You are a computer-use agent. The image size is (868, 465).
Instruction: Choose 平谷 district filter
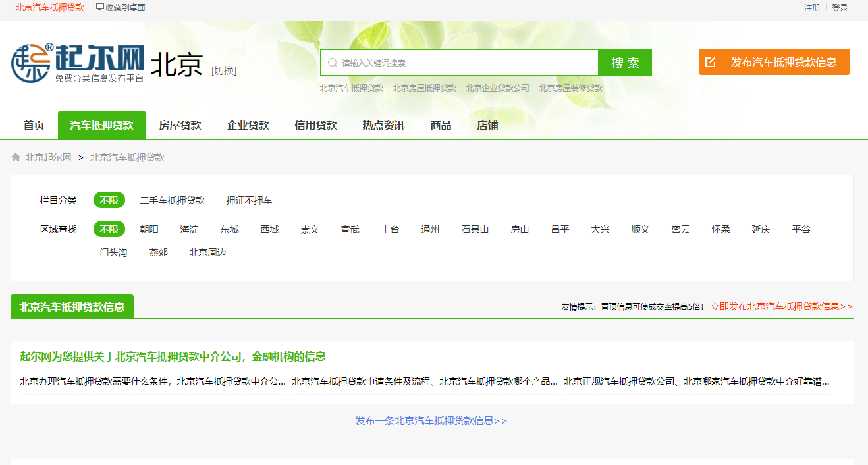coord(801,229)
